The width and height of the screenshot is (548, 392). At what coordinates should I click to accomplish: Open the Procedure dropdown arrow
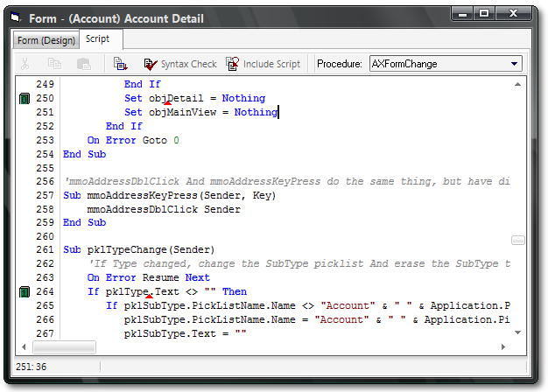pyautogui.click(x=514, y=64)
